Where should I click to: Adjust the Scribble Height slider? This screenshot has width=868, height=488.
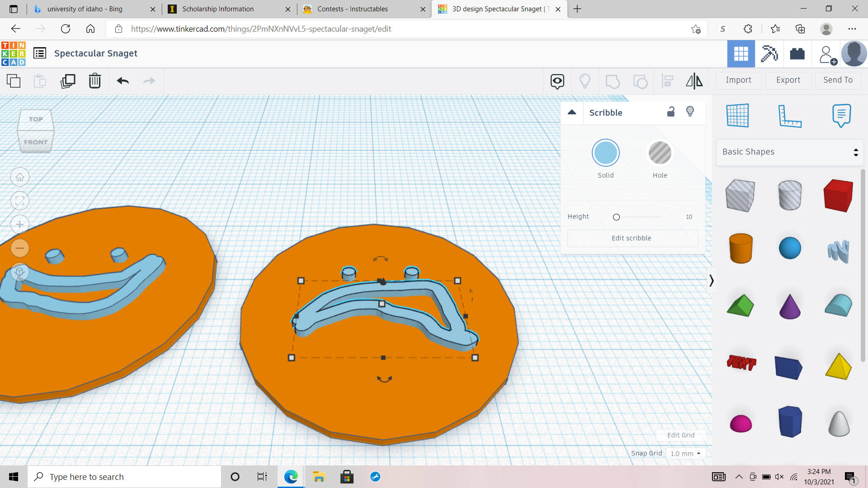pyautogui.click(x=616, y=217)
